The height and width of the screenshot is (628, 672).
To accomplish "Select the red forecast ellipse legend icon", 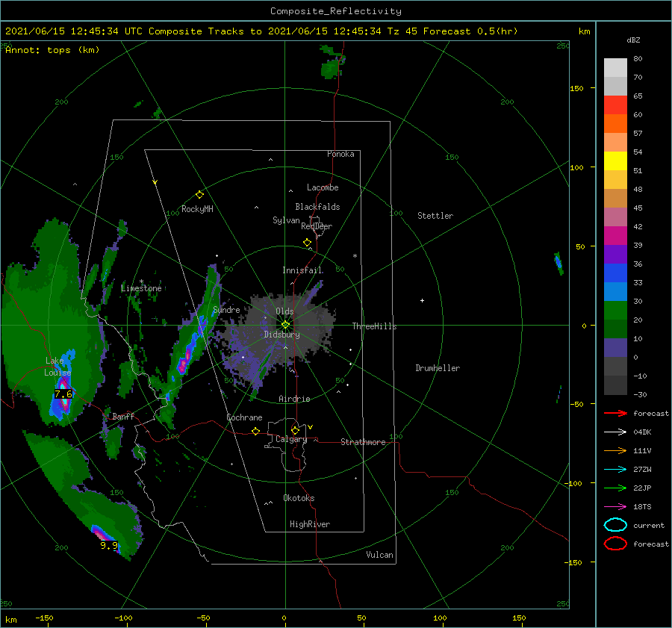I will (615, 544).
